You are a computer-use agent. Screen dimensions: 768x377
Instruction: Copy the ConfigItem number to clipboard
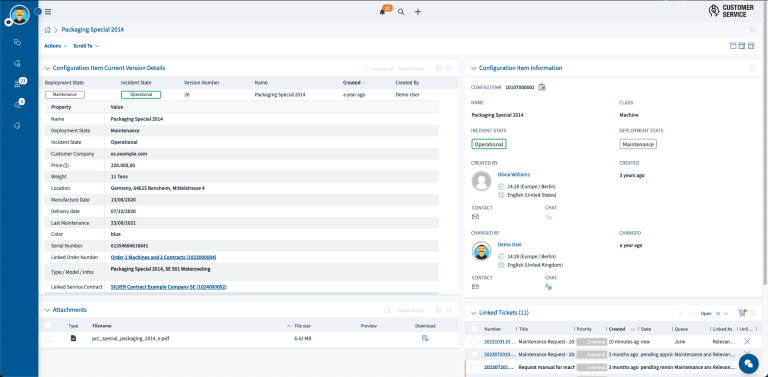tap(542, 87)
